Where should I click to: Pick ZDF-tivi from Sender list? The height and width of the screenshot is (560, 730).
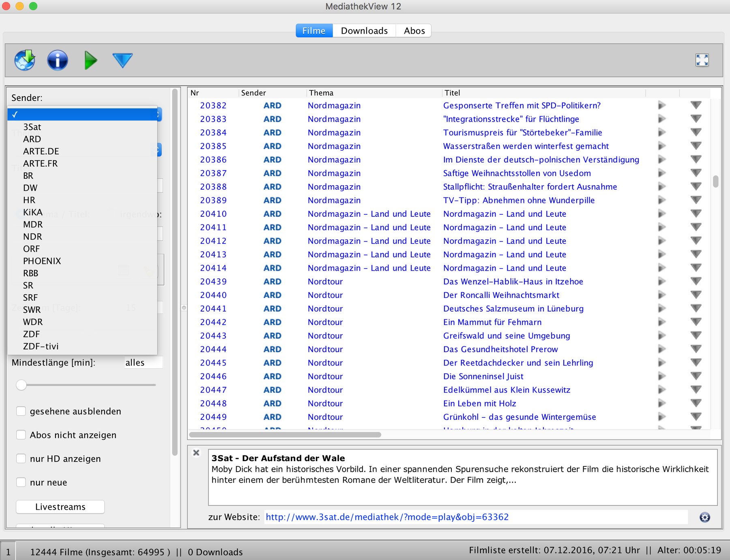pyautogui.click(x=82, y=346)
